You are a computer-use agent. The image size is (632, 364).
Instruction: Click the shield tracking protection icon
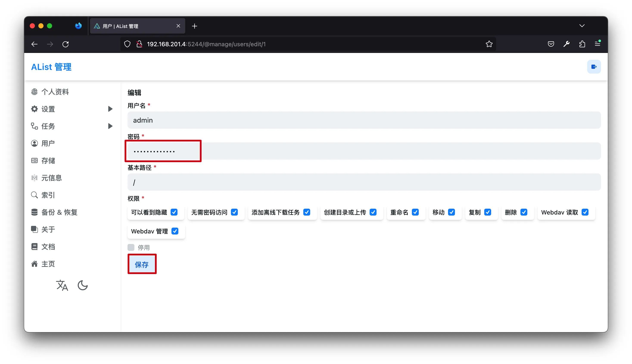127,44
